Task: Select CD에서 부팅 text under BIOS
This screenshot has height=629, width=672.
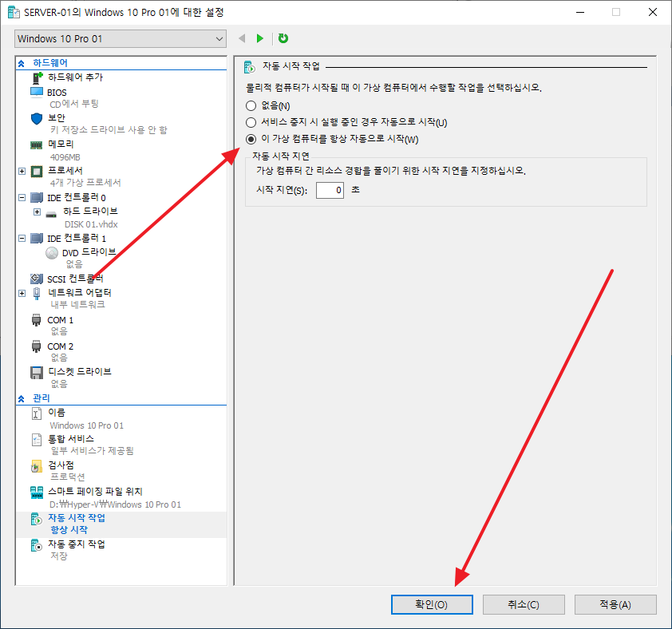Action: pyautogui.click(x=74, y=105)
